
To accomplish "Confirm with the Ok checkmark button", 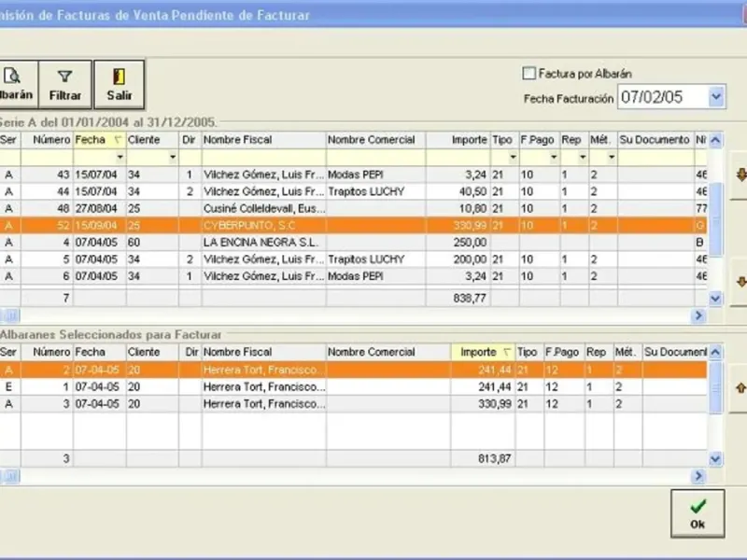I will pos(698,513).
